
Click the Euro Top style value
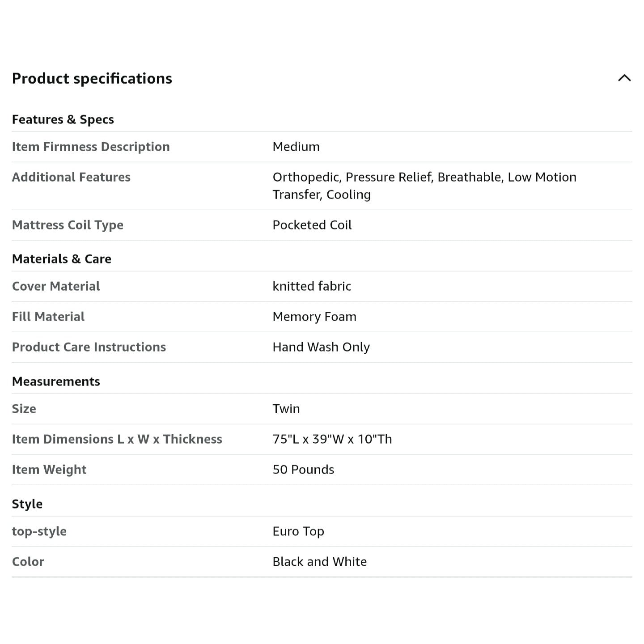298,531
